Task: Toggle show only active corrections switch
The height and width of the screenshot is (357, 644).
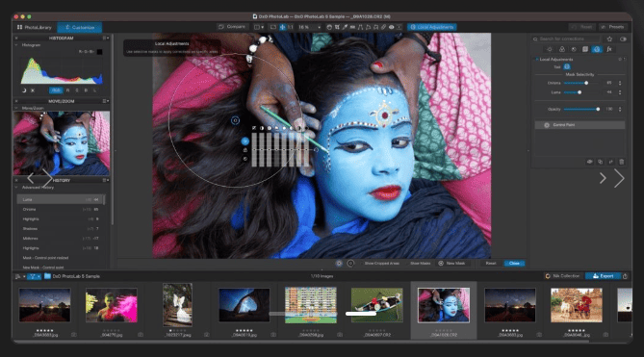Action: click(x=623, y=39)
